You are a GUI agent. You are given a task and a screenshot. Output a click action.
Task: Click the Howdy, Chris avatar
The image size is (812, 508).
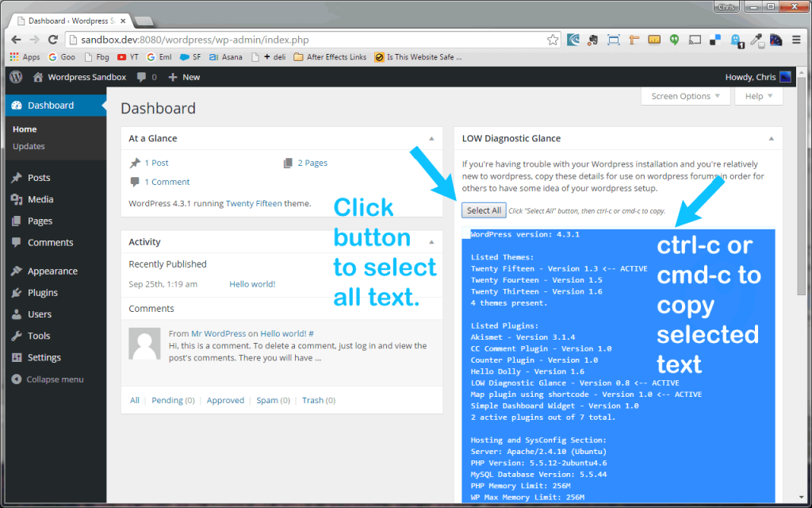point(786,77)
